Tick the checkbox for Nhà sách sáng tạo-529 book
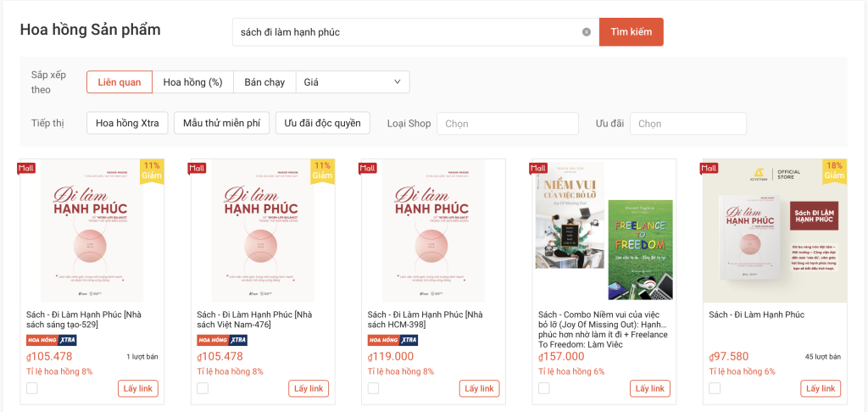The height and width of the screenshot is (412, 868). tap(32, 388)
